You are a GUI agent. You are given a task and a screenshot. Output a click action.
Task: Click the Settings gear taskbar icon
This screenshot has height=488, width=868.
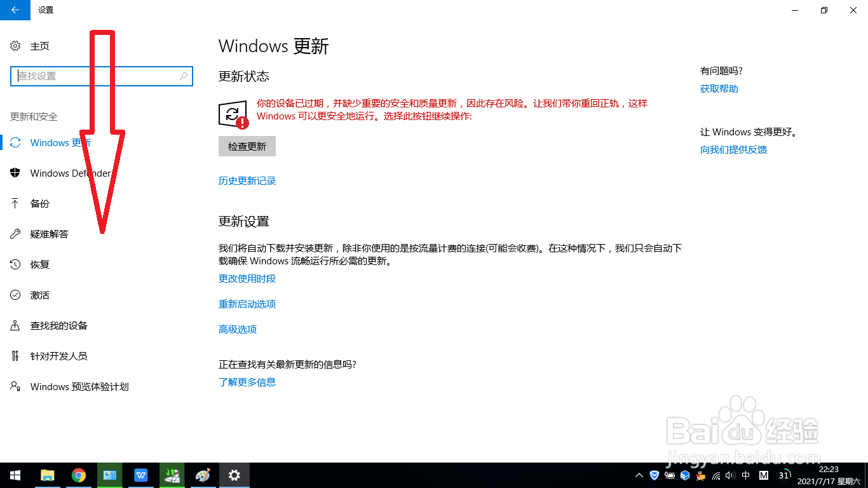coord(234,475)
